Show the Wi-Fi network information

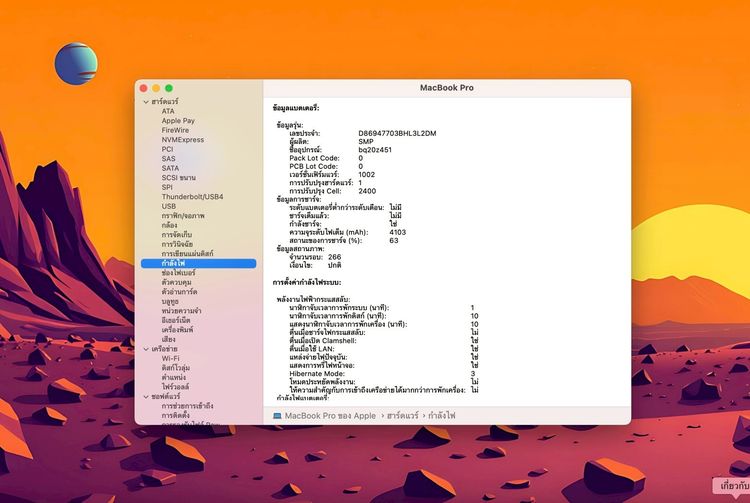171,358
